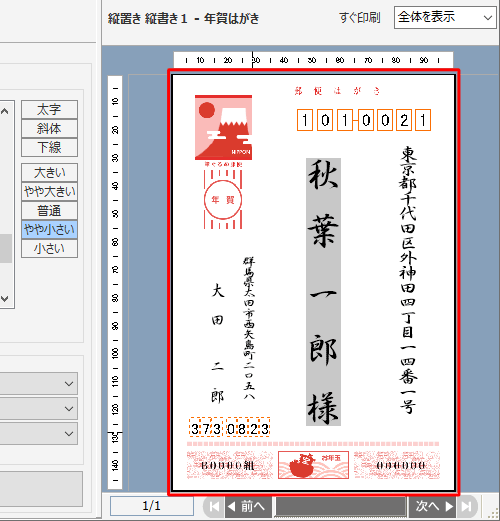500x521 pixels.
Task: Select the sender name 大田二郎
Action: click(217, 343)
